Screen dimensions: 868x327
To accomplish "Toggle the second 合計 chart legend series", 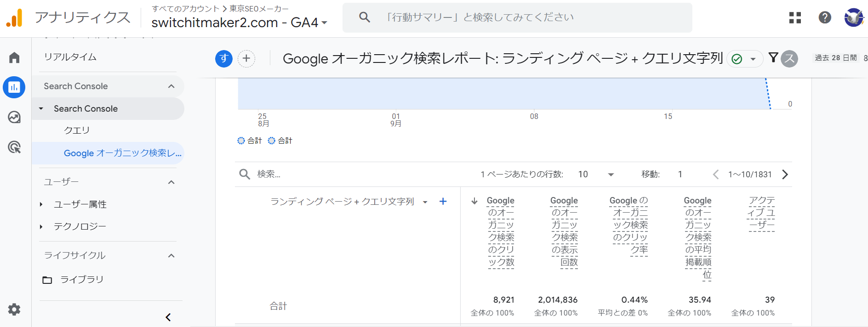I will (x=280, y=141).
